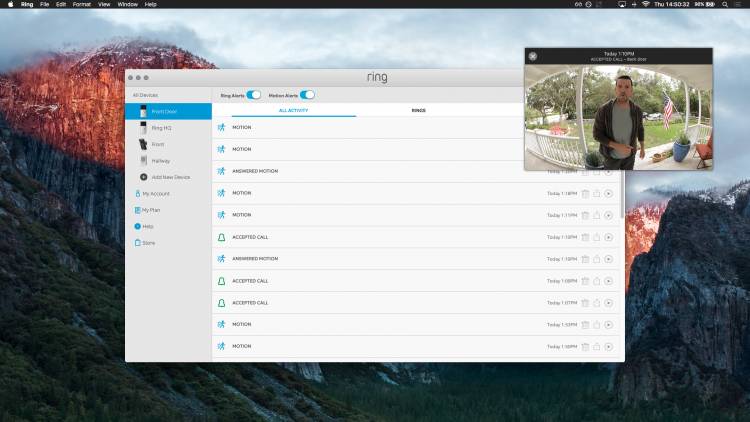
Task: Open the Store in the sidebar
Action: (148, 243)
